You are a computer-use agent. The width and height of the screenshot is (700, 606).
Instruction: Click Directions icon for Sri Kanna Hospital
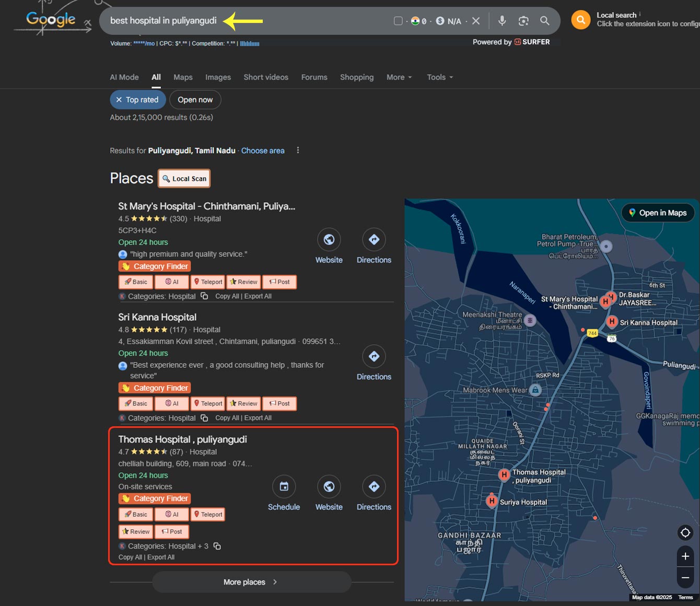click(374, 356)
